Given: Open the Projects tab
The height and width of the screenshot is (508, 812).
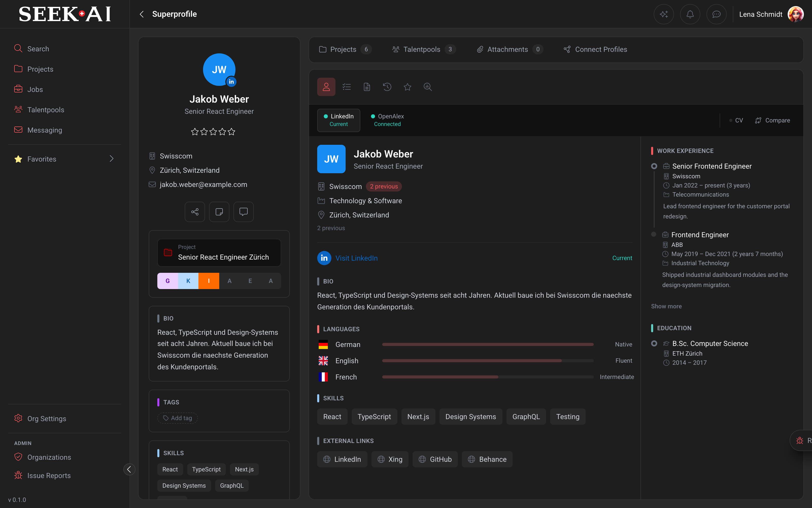Looking at the screenshot, I should pyautogui.click(x=345, y=49).
